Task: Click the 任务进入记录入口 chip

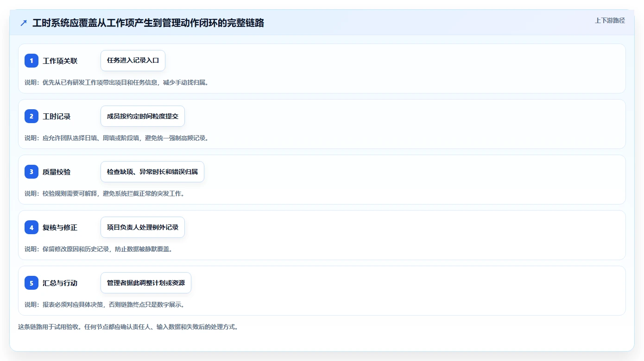Action: 133,61
